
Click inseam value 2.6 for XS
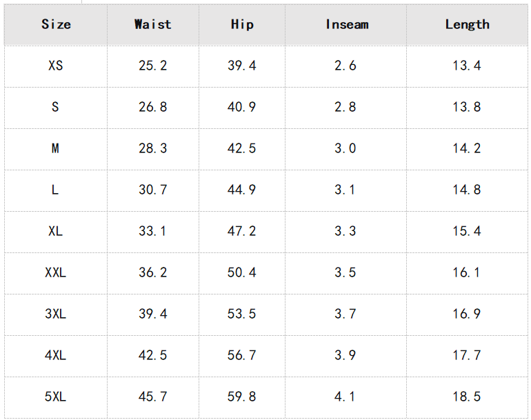(x=345, y=66)
